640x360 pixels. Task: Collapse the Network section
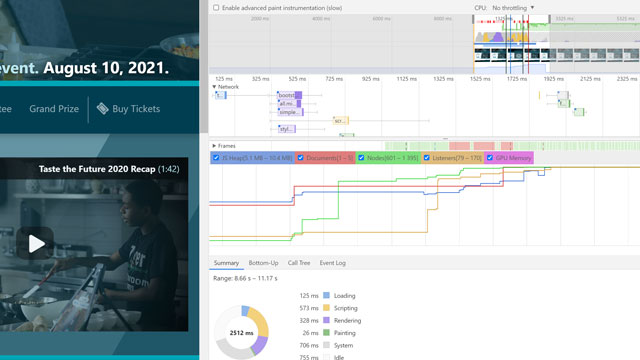coord(214,87)
